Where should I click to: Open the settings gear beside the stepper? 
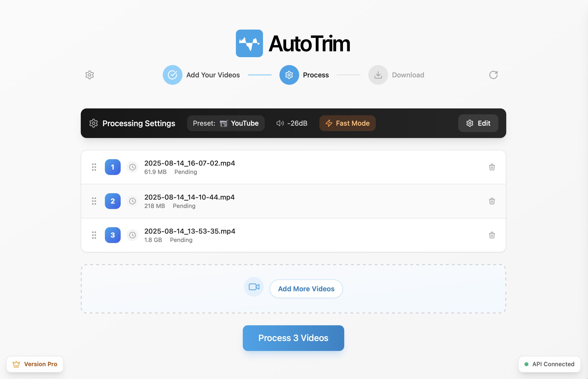(90, 75)
